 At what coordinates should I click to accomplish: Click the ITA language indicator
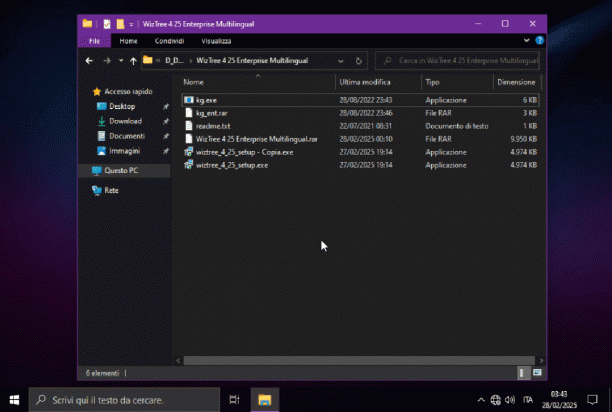click(x=528, y=400)
